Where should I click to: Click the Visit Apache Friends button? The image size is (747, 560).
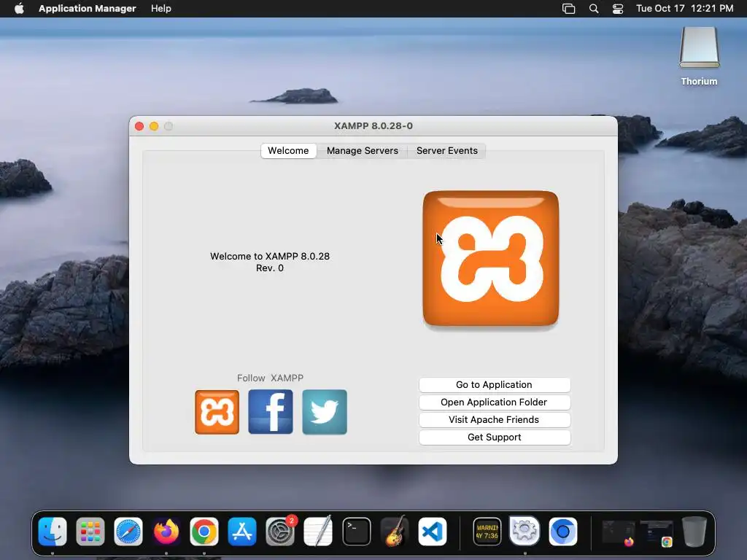494,419
